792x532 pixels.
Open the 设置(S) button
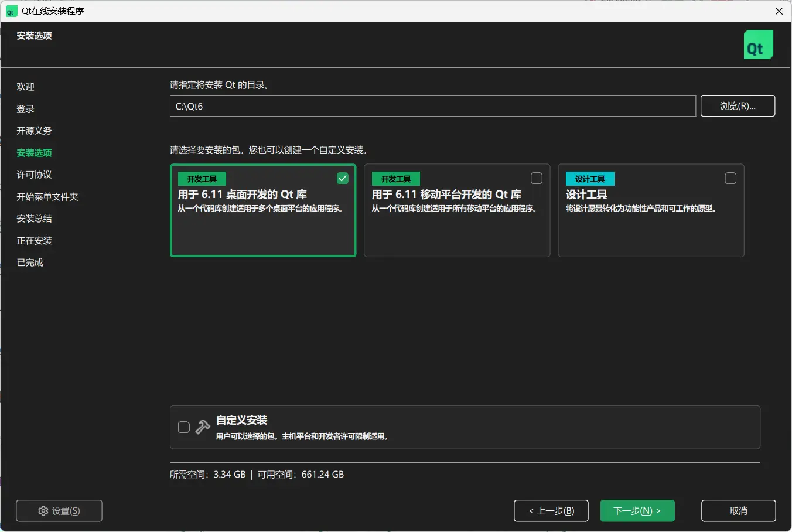coord(59,511)
